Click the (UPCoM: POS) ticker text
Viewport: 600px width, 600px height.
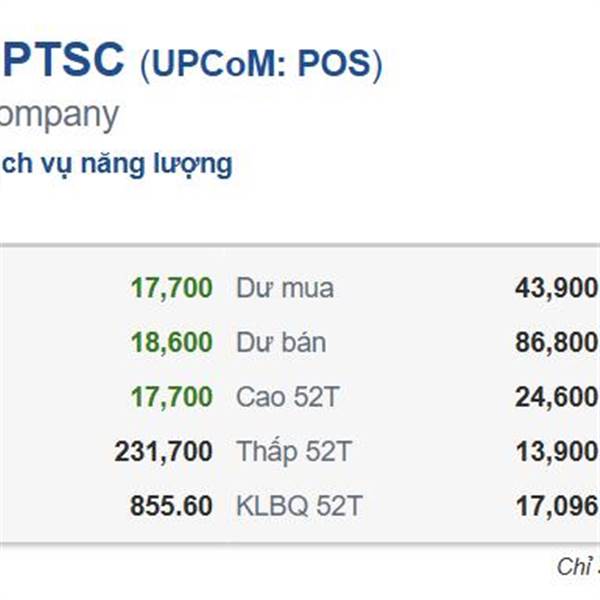(261, 63)
